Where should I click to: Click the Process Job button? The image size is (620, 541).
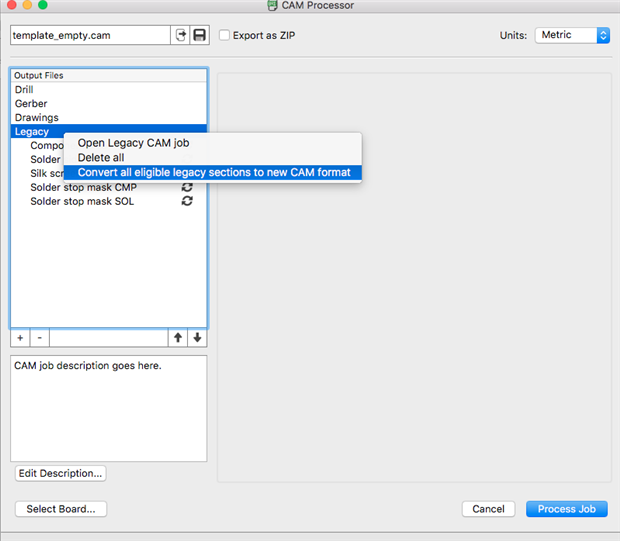click(x=567, y=509)
